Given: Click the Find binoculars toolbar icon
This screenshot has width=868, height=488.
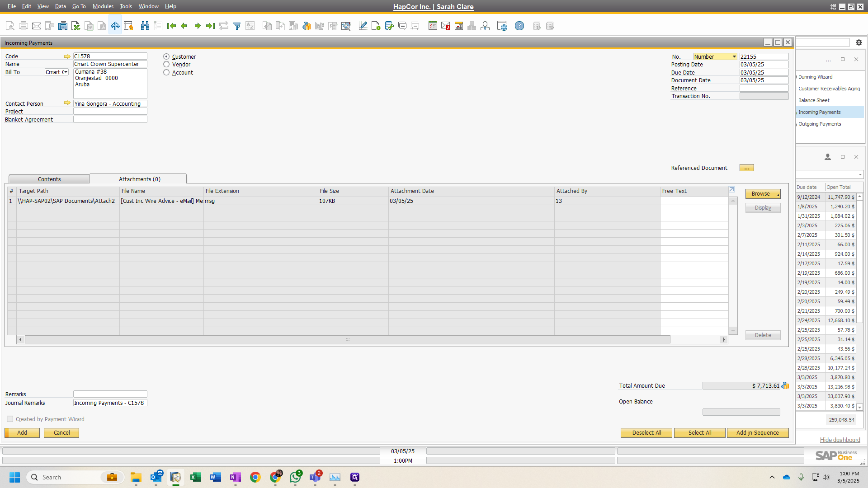Looking at the screenshot, I should [145, 26].
